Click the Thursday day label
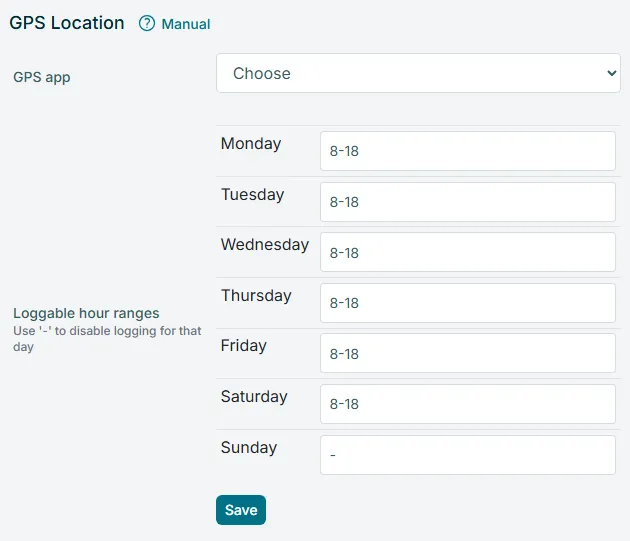 (256, 295)
